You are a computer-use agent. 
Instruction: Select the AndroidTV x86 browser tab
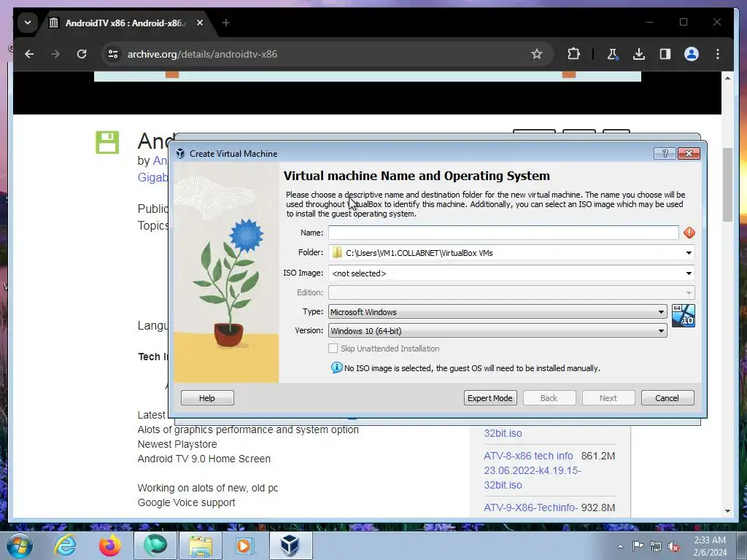[x=125, y=23]
